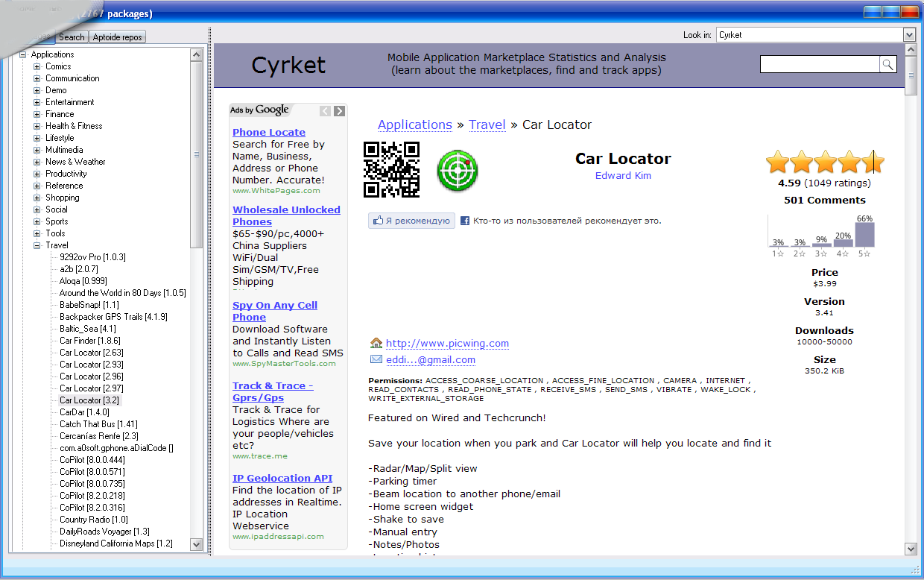Click the envelope icon beside the email link

coord(376,359)
